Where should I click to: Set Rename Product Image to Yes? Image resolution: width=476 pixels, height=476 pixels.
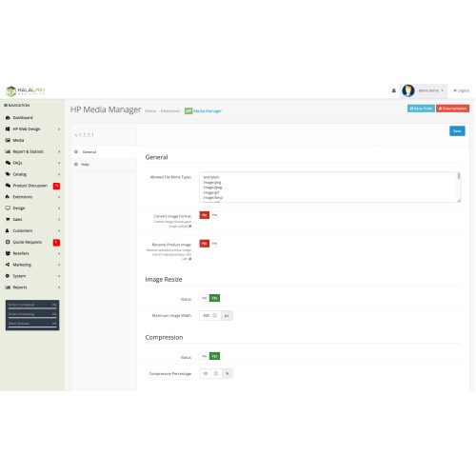(x=215, y=244)
